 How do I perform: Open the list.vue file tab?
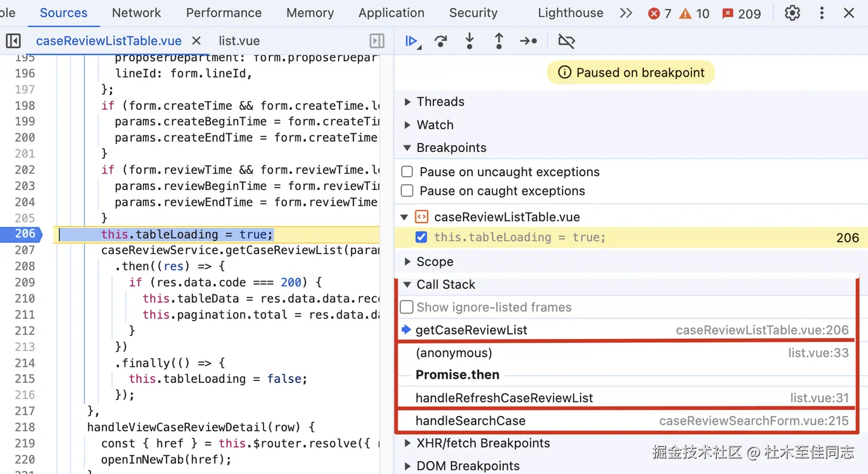pyautogui.click(x=239, y=41)
